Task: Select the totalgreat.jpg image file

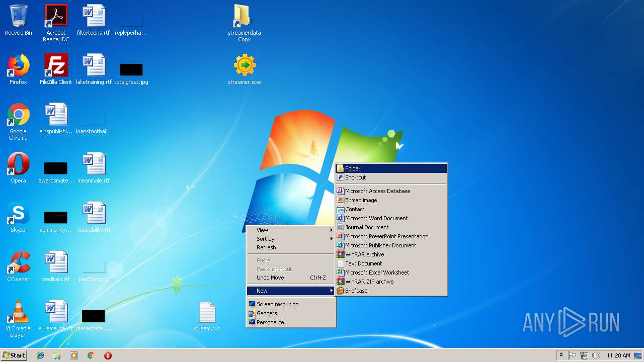Action: [131, 73]
